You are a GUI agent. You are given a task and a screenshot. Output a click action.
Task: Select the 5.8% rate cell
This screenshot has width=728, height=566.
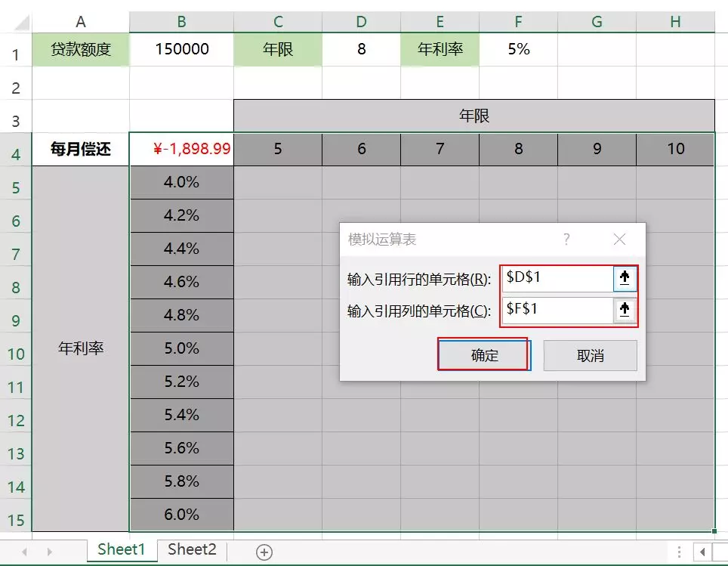[181, 481]
